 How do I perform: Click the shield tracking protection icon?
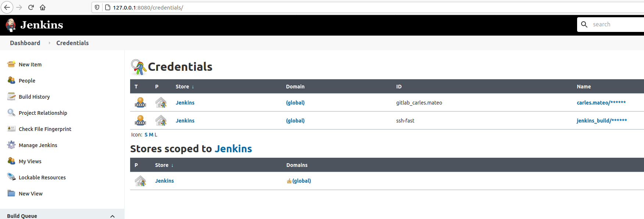coord(97,7)
